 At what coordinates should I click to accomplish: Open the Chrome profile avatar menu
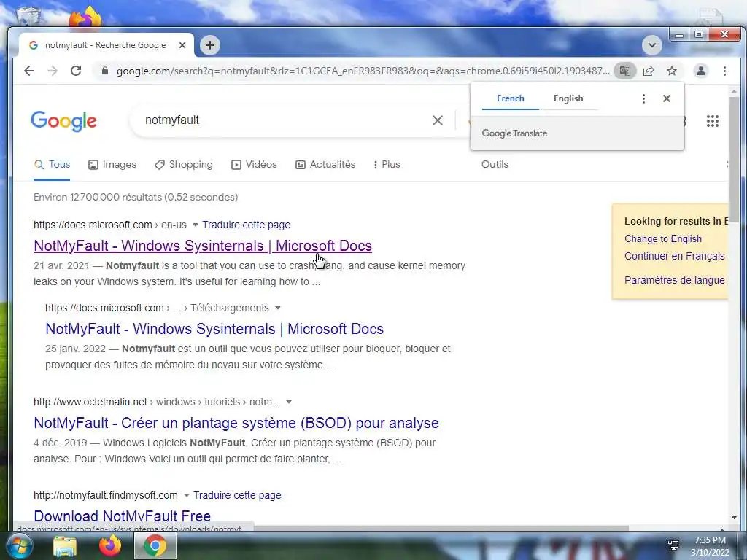coord(701,71)
